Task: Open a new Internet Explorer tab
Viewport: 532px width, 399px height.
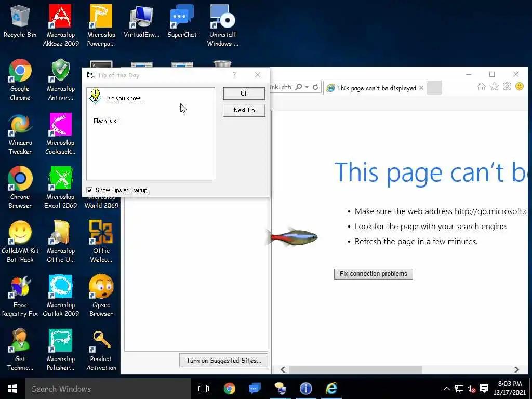Action: (434, 88)
